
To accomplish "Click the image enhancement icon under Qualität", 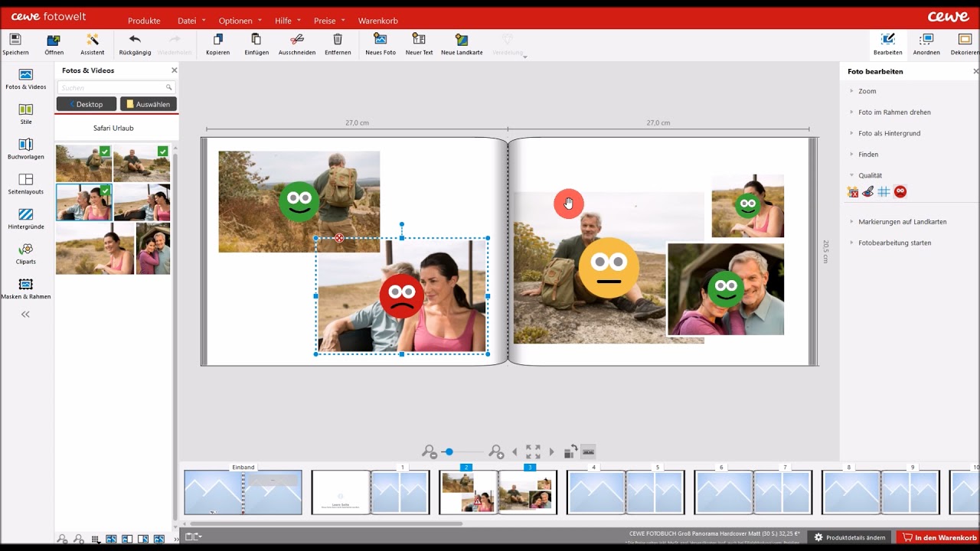I will (853, 192).
